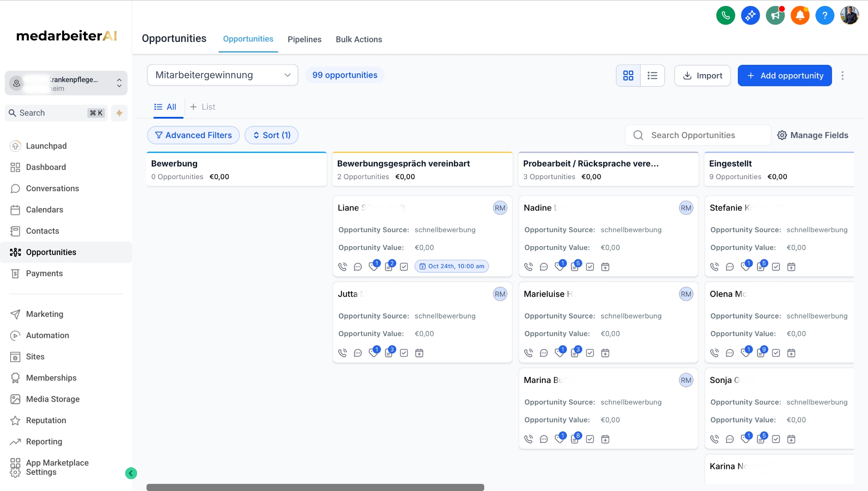Expand the account switcher in sidebar
Image resolution: width=868 pixels, height=491 pixels.
pyautogui.click(x=66, y=83)
